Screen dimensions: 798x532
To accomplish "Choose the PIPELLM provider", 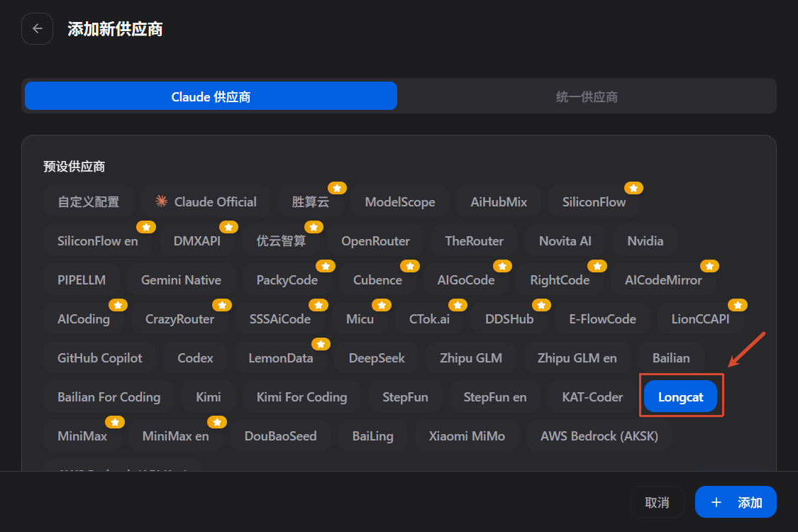I will 82,280.
